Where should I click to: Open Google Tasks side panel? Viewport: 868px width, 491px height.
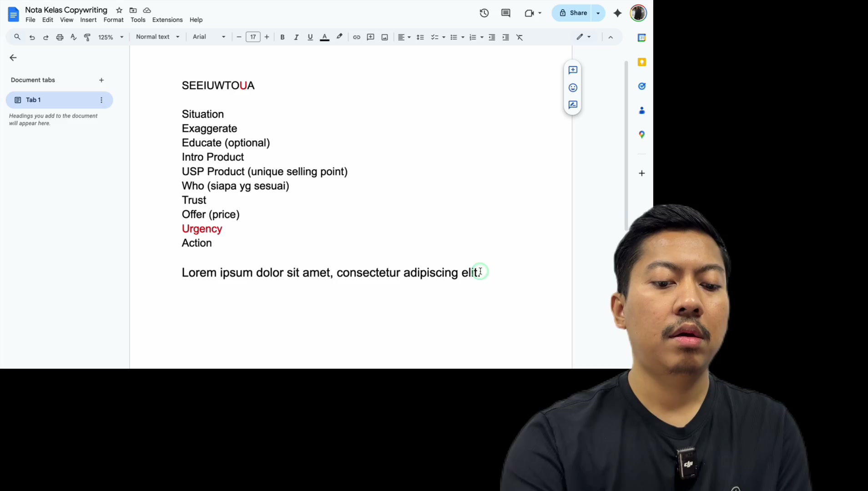(641, 86)
